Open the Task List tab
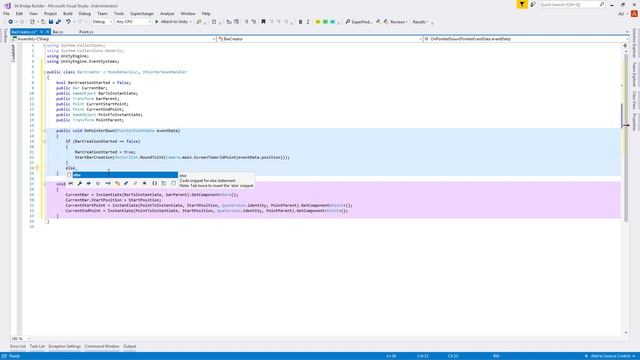Image resolution: width=640 pixels, height=360 pixels. (37, 346)
